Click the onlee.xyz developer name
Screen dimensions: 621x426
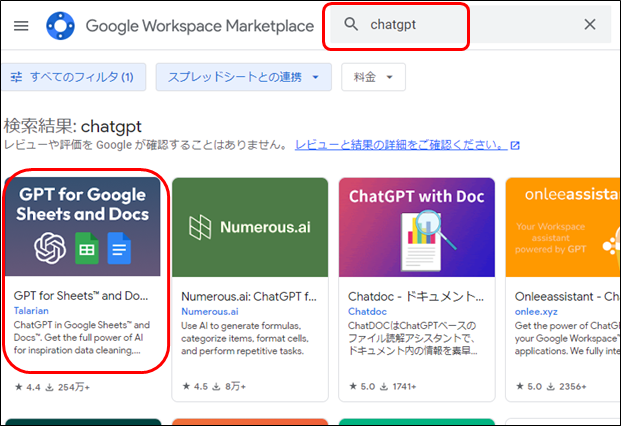pos(536,312)
